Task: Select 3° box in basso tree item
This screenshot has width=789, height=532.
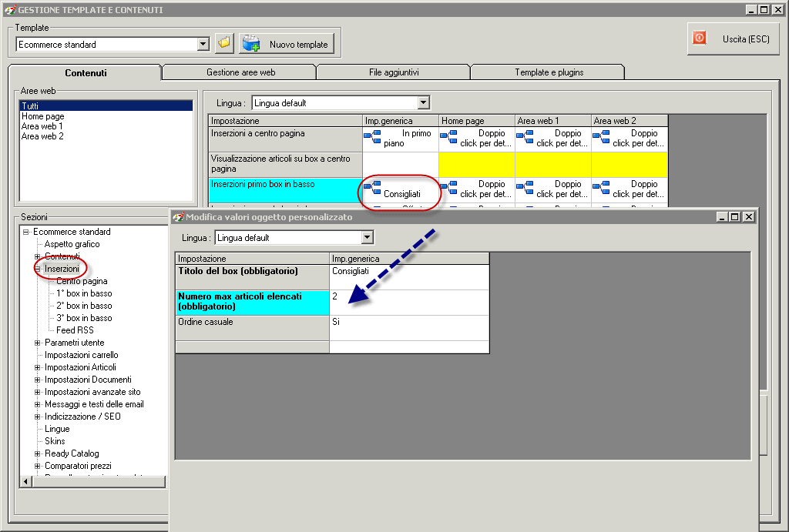Action: [x=84, y=318]
